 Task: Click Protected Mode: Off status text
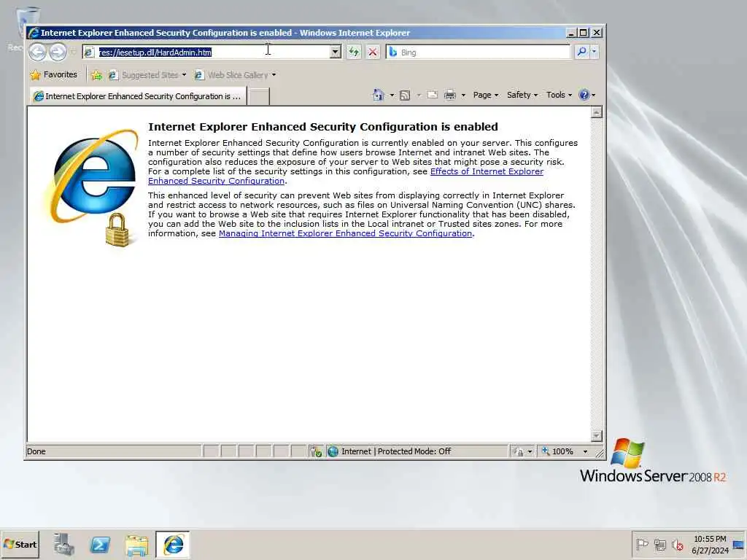pos(414,451)
